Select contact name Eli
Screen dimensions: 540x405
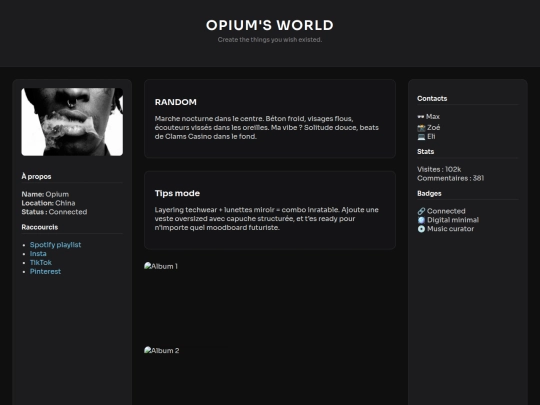[431, 136]
